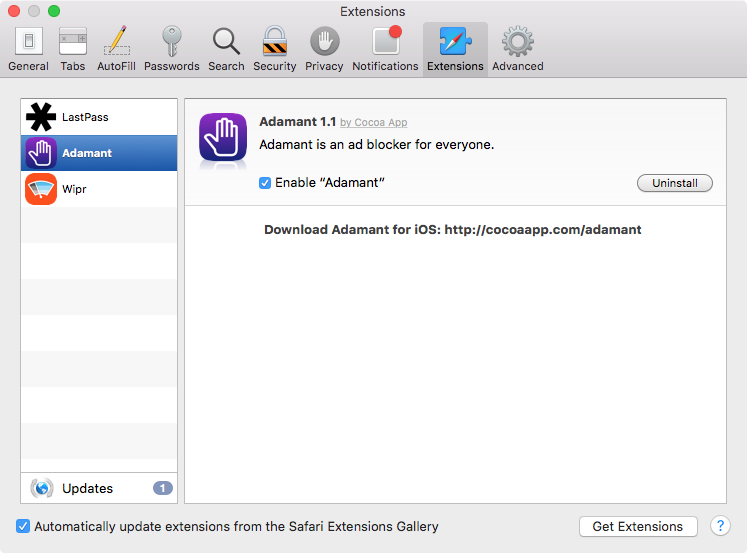The image size is (747, 553).
Task: Open the Notifications preferences pane
Action: [x=385, y=49]
